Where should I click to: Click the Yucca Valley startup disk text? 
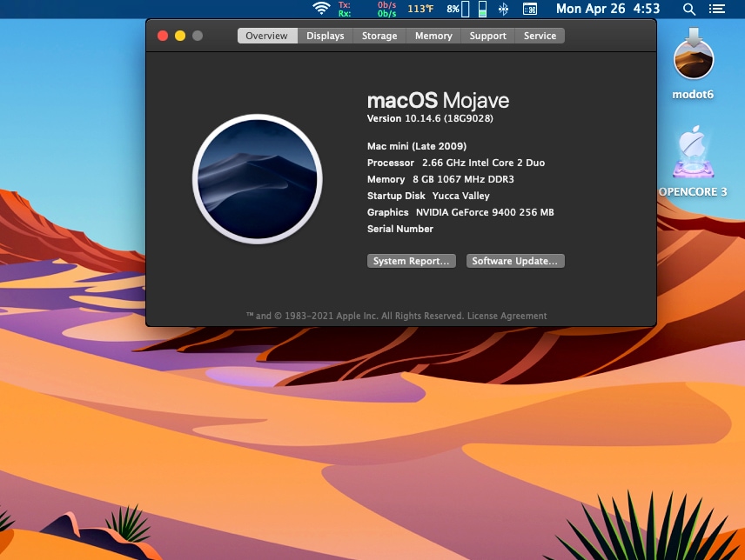461,196
